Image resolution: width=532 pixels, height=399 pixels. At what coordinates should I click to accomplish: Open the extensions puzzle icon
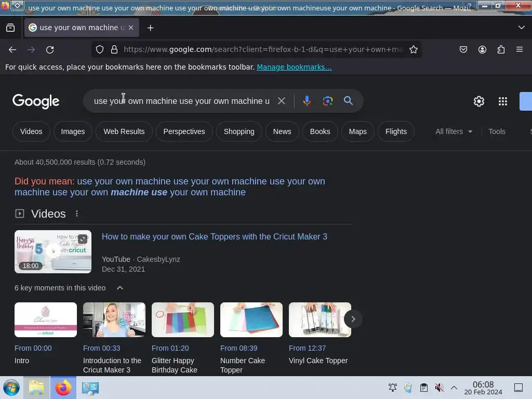[x=501, y=49]
